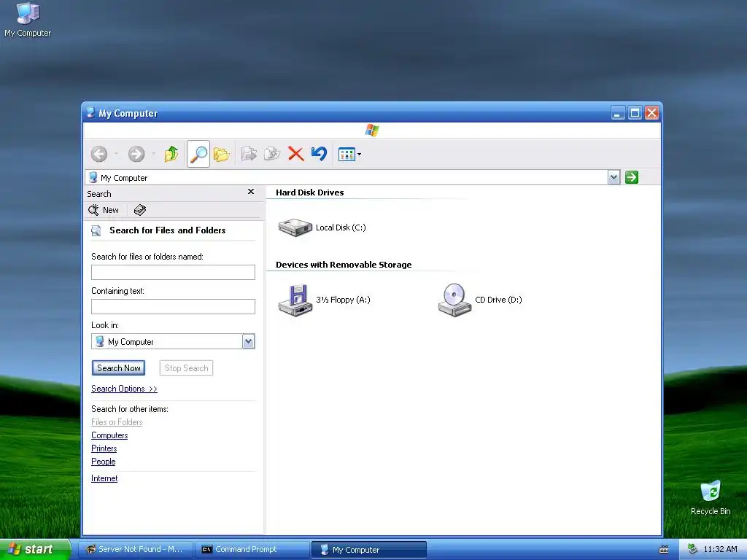Screen dimensions: 747x560
Task: Click the Search for Files and Folders icon
Action: click(x=96, y=231)
